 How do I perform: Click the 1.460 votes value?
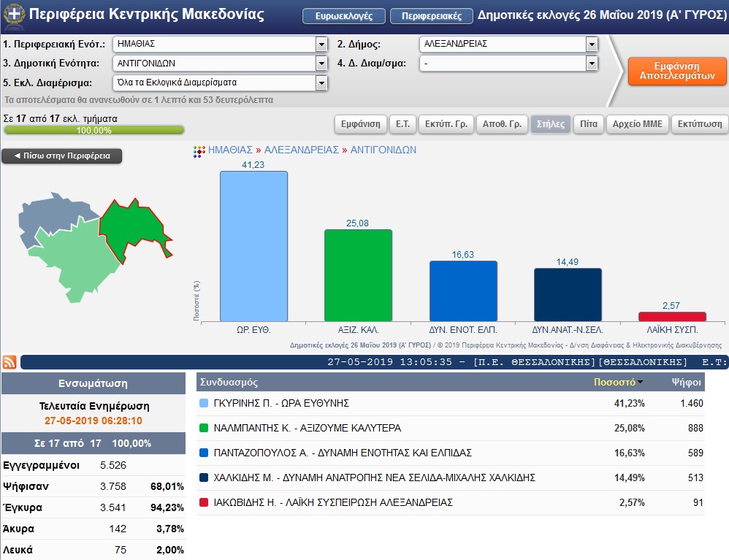[x=692, y=403]
